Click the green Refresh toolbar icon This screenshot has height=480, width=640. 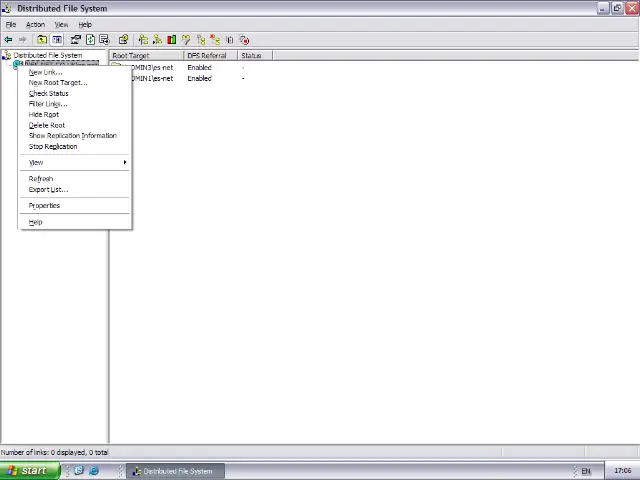(x=90, y=40)
